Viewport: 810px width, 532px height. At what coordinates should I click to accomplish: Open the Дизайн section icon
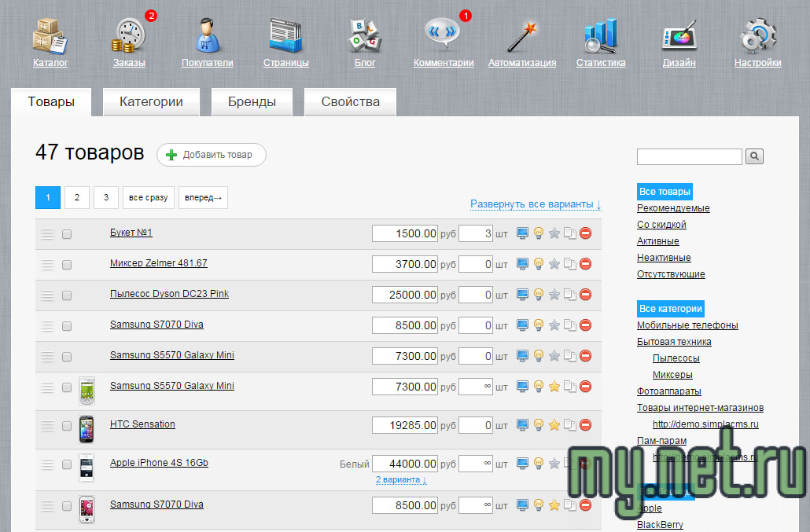679,36
